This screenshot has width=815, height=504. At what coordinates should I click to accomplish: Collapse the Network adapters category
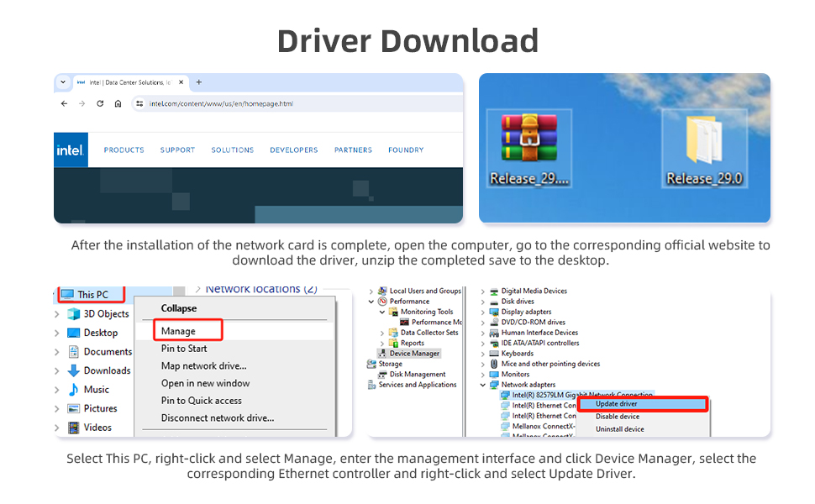coord(483,385)
